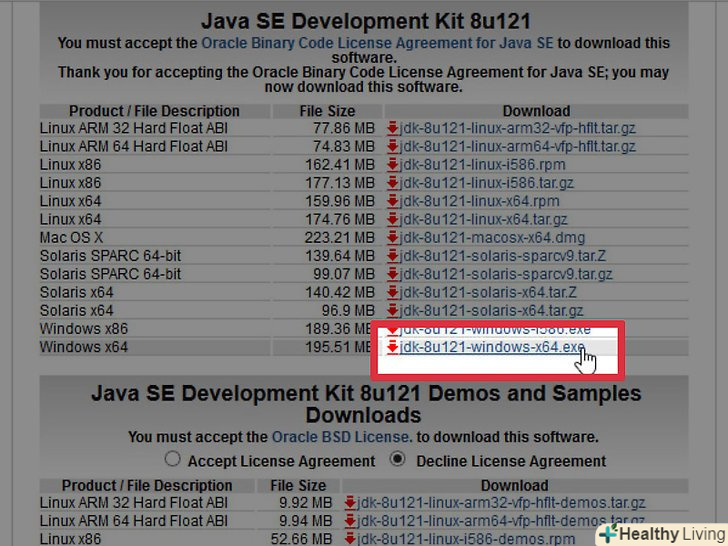This screenshot has height=546, width=728.
Task: Download jdk-8u121-solaris-x64.tar.Z
Action: pyautogui.click(x=488, y=292)
